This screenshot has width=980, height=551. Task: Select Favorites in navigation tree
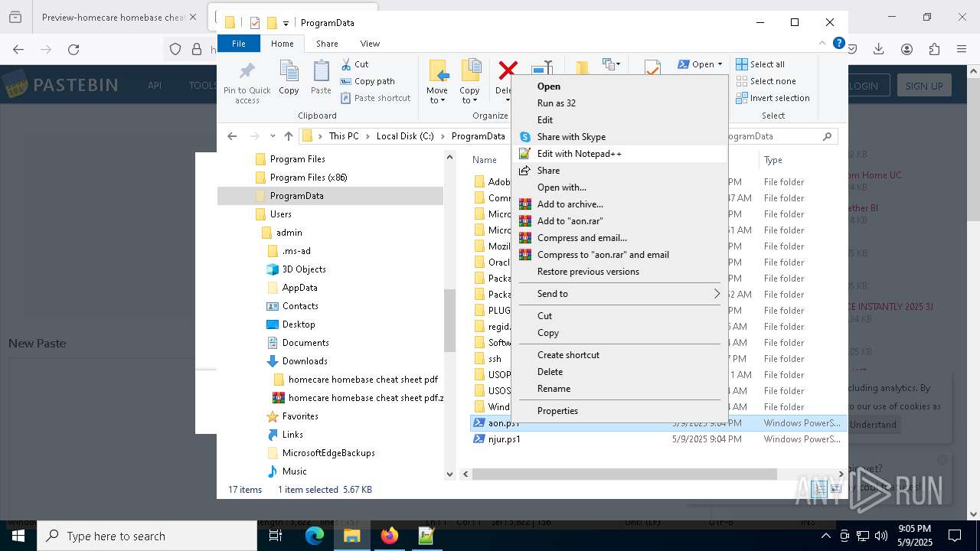pos(299,416)
